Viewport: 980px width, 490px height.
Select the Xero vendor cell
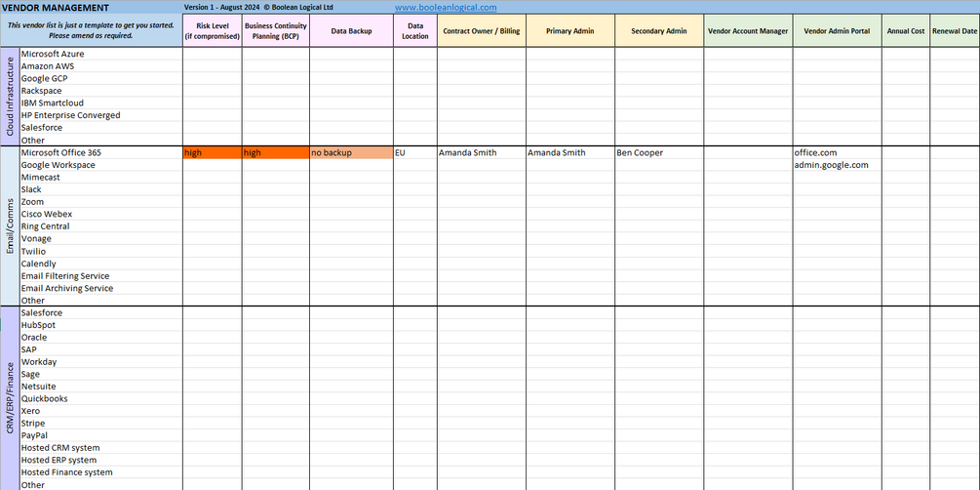(x=101, y=411)
